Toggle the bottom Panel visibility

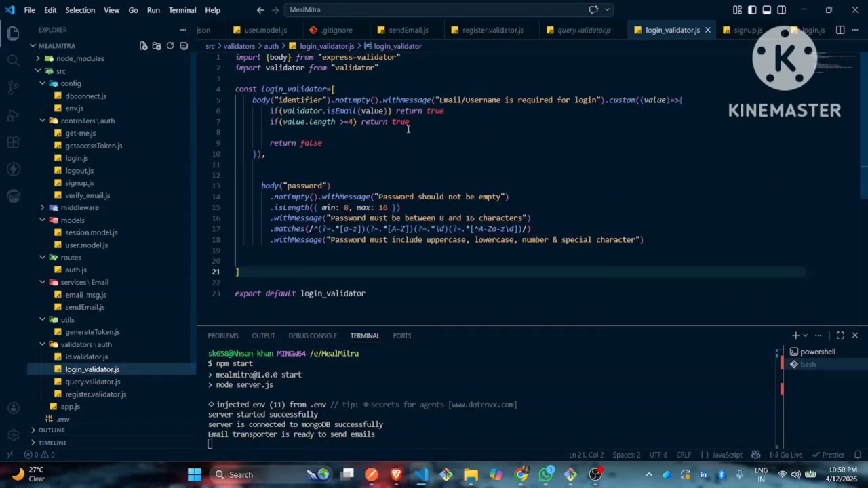pos(767,10)
